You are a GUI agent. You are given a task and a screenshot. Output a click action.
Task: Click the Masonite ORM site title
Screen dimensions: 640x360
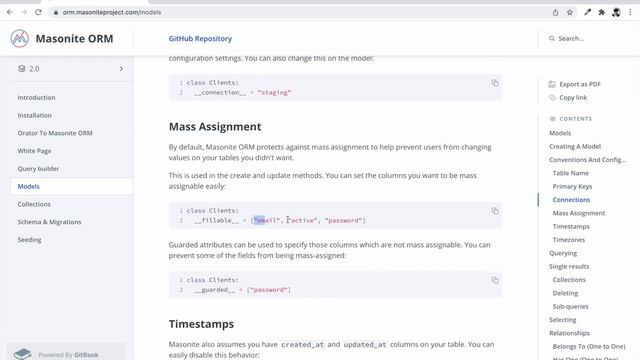[74, 39]
